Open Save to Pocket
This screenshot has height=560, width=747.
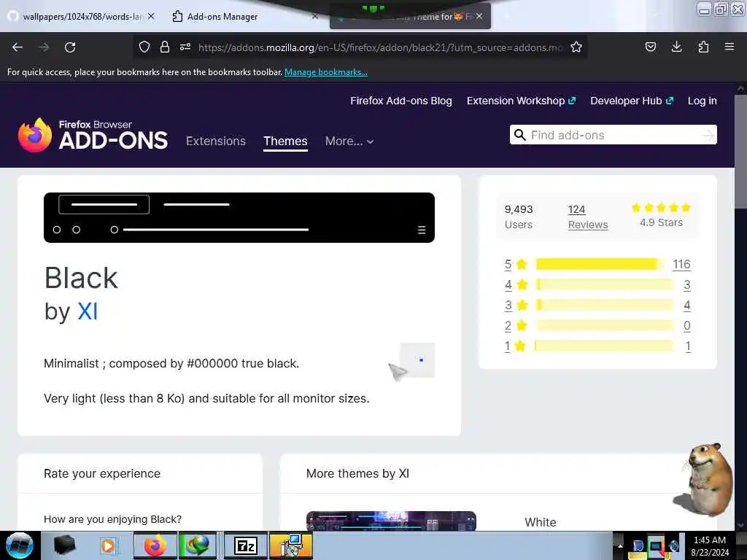click(650, 47)
